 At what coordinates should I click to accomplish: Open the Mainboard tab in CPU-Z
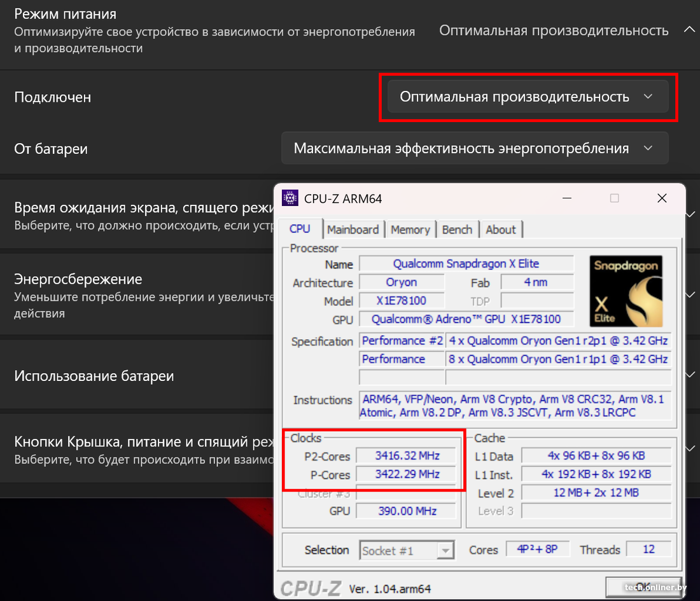pos(353,230)
